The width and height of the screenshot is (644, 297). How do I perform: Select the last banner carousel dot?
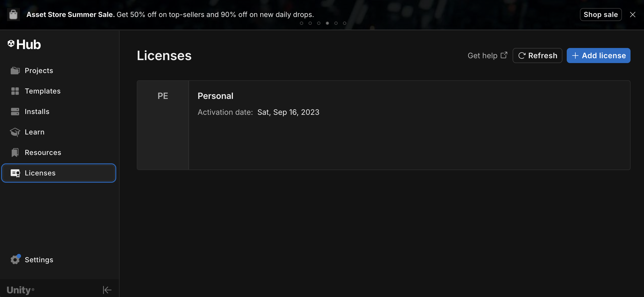[345, 23]
